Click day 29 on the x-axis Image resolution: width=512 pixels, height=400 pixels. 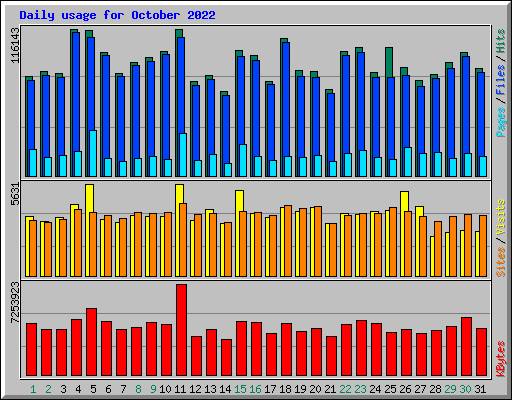tap(450, 389)
